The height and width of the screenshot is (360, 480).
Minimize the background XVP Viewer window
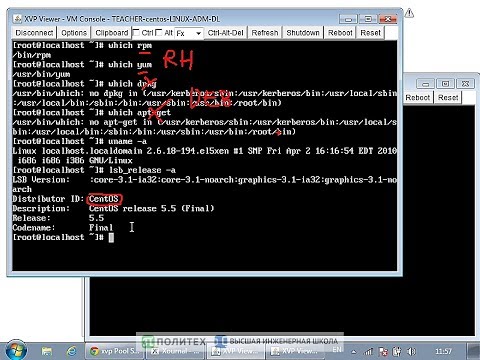coord(425,84)
